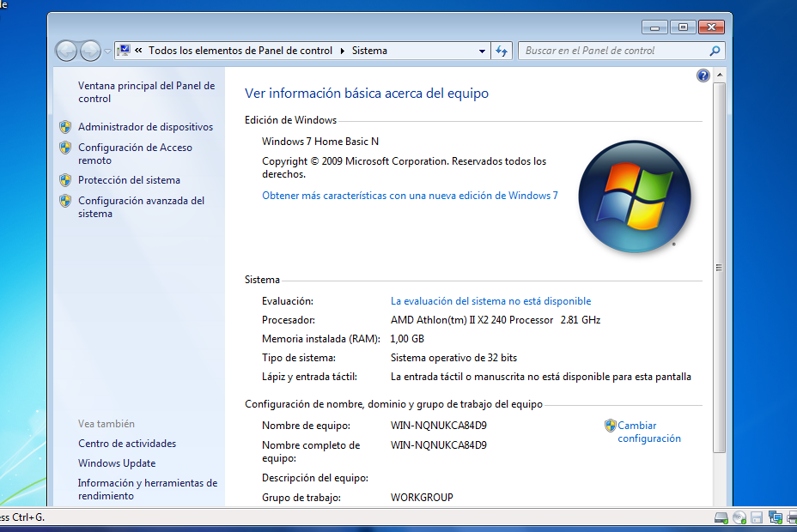Screen dimensions: 797x532
Task: Click the magnifier search icon
Action: (x=715, y=51)
